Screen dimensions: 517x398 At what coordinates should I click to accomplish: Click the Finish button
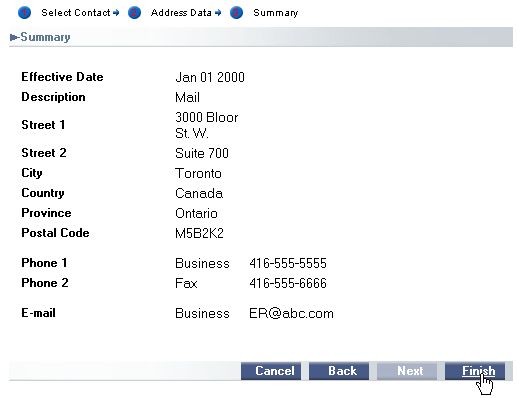(475, 371)
